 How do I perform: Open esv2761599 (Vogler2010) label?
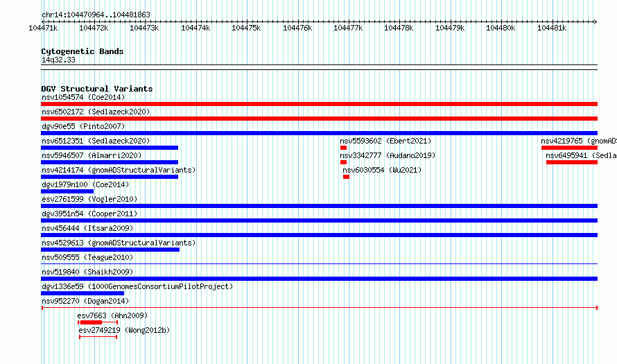click(89, 199)
